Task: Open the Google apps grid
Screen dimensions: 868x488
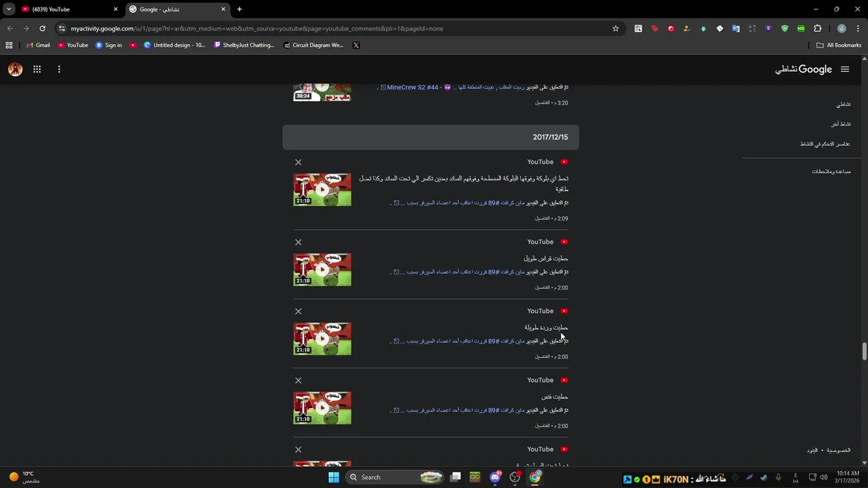Action: 37,69
